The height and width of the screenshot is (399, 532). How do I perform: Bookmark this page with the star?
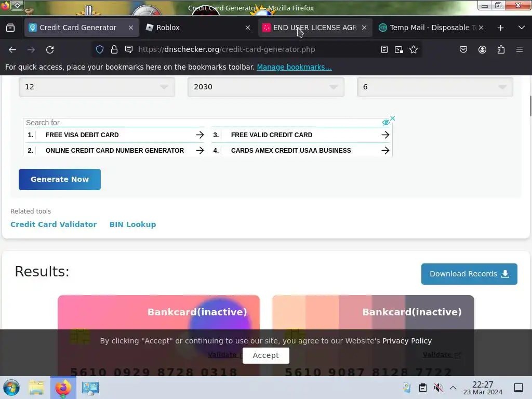[413, 49]
